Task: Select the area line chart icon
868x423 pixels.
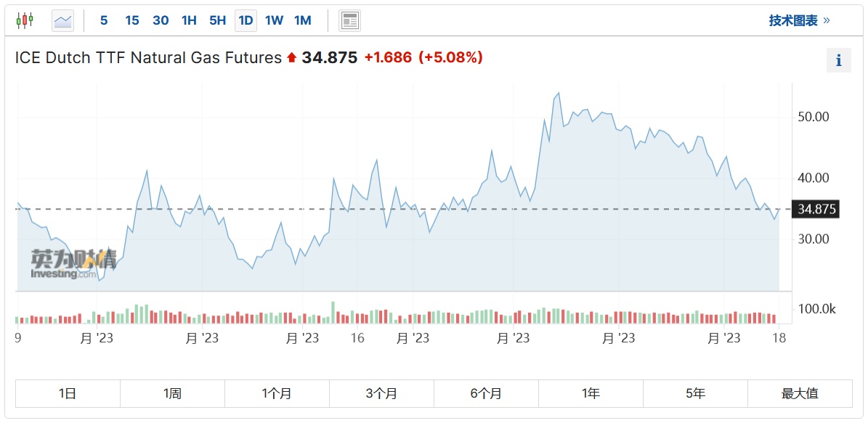Action: pyautogui.click(x=63, y=20)
